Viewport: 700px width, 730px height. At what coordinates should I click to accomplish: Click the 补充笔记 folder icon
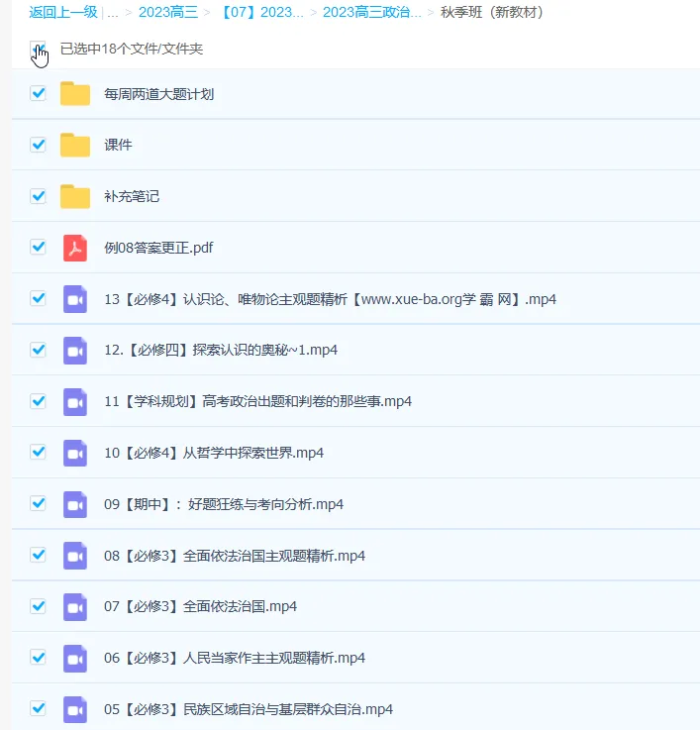75,196
